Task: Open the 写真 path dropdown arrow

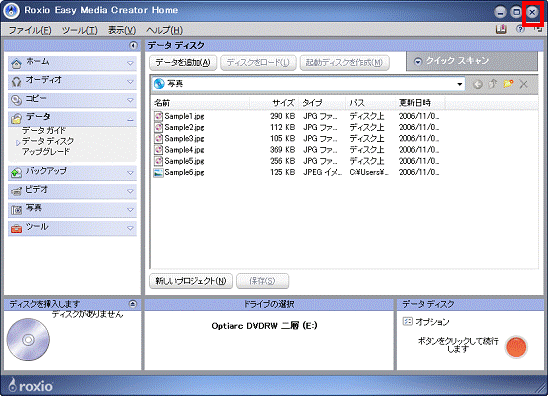Action: [460, 84]
